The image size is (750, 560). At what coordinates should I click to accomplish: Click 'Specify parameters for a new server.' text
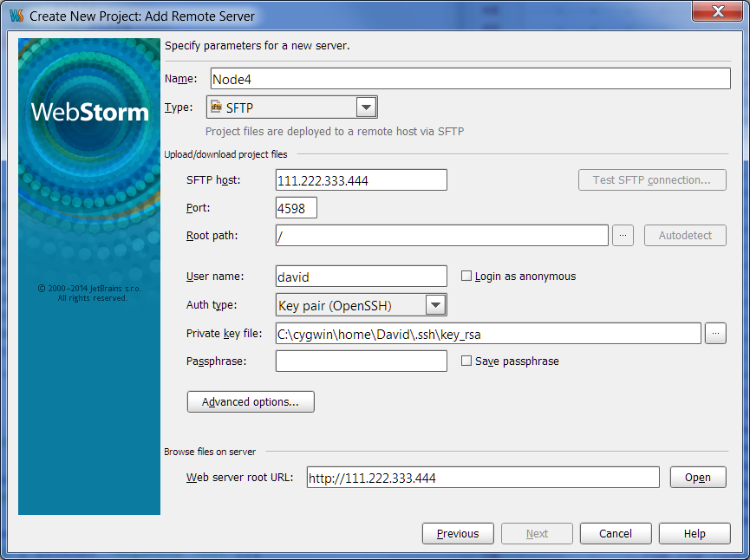coord(257,45)
